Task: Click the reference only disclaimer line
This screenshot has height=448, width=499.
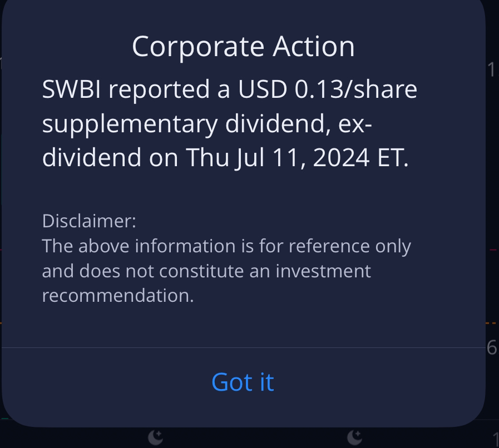Action: (226, 246)
